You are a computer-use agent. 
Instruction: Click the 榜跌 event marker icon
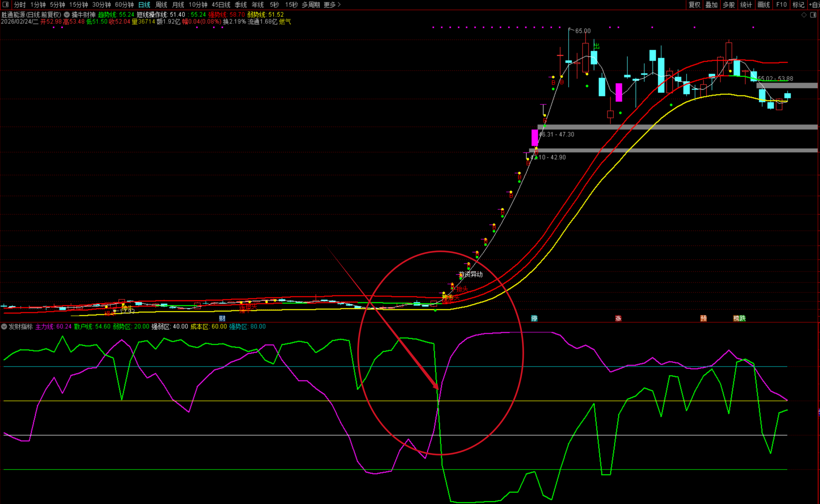tap(739, 318)
